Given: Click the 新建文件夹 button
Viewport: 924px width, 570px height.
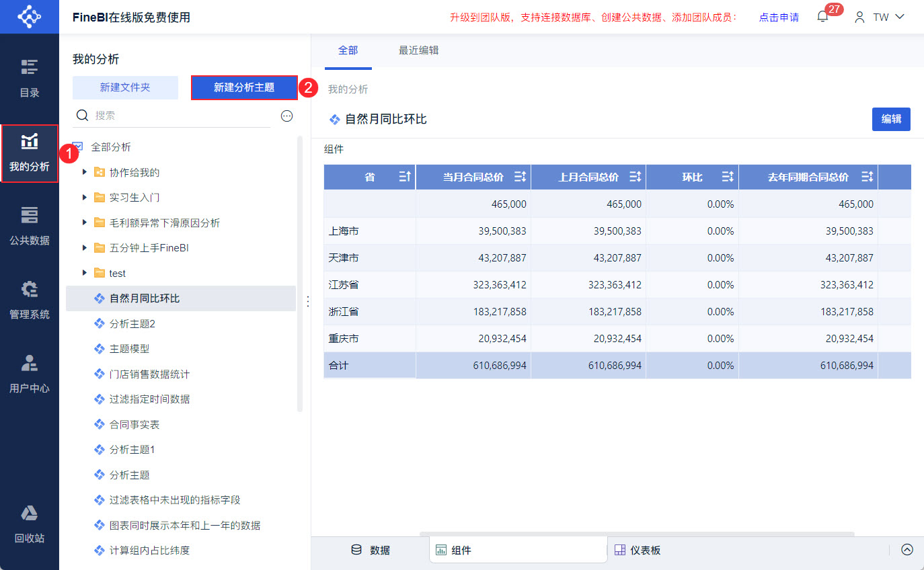Looking at the screenshot, I should click(125, 87).
